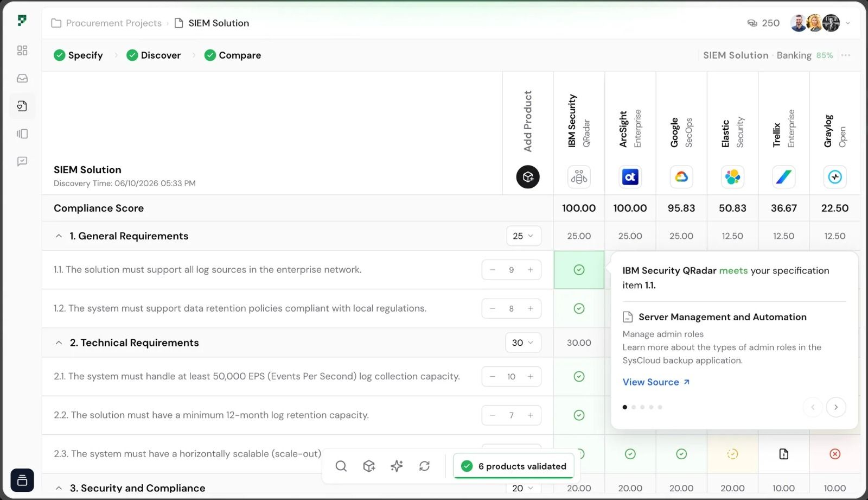Decrease weight of item 1.1
The width and height of the screenshot is (868, 500).
coord(493,270)
